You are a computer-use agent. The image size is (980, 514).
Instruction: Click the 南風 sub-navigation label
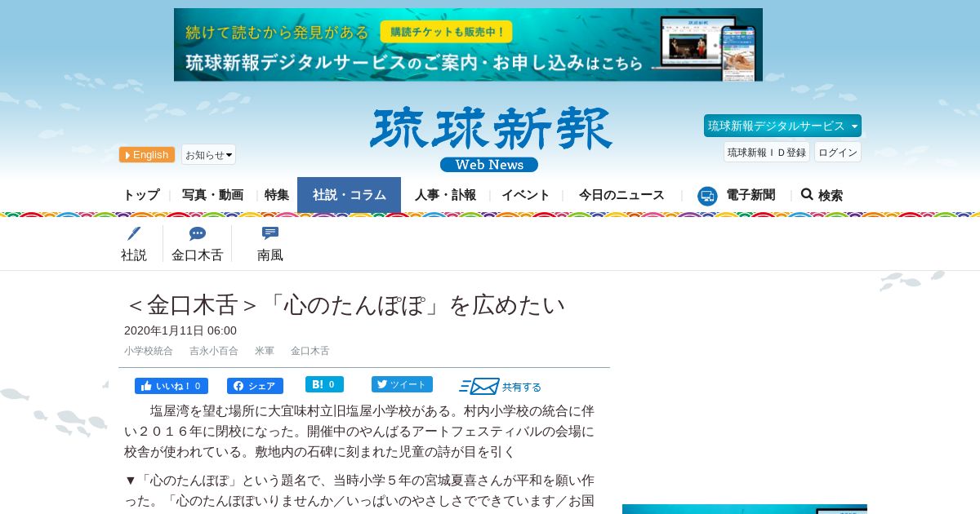click(x=270, y=255)
